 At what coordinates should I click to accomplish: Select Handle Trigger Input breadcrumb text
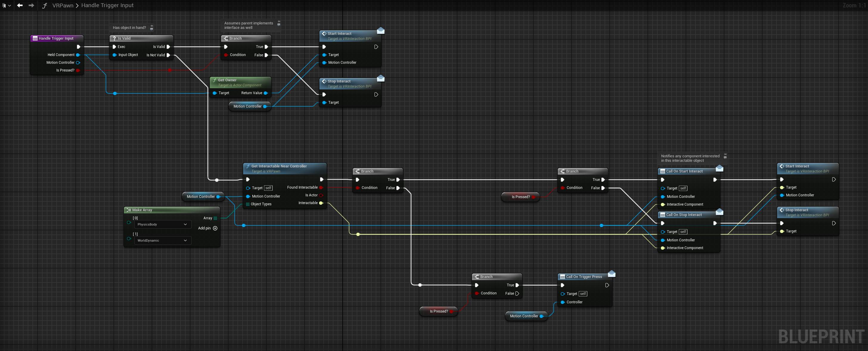(x=107, y=5)
